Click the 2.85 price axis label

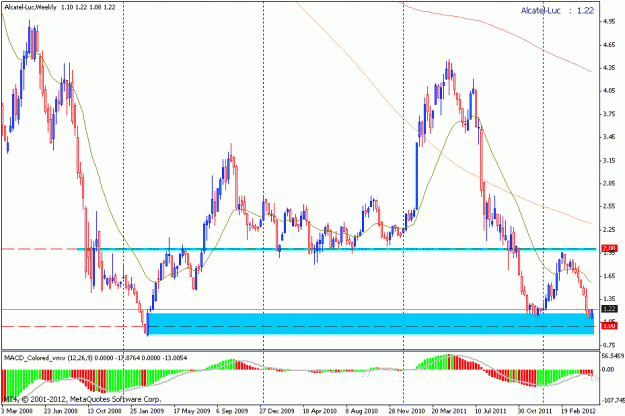point(609,183)
